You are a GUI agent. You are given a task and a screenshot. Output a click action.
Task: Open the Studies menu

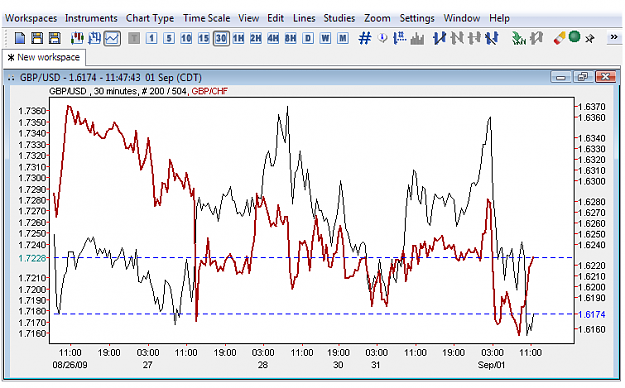tap(339, 18)
